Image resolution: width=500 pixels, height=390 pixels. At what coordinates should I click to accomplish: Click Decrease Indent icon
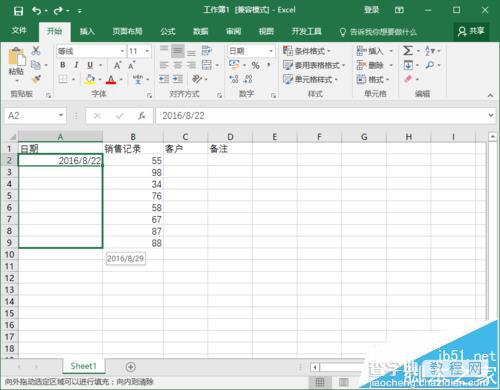coord(164,79)
